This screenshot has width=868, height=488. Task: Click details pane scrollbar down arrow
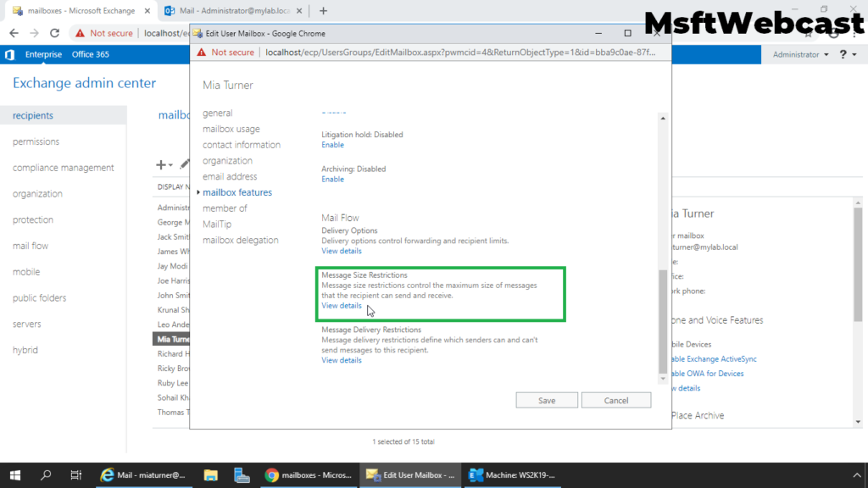pos(858,422)
